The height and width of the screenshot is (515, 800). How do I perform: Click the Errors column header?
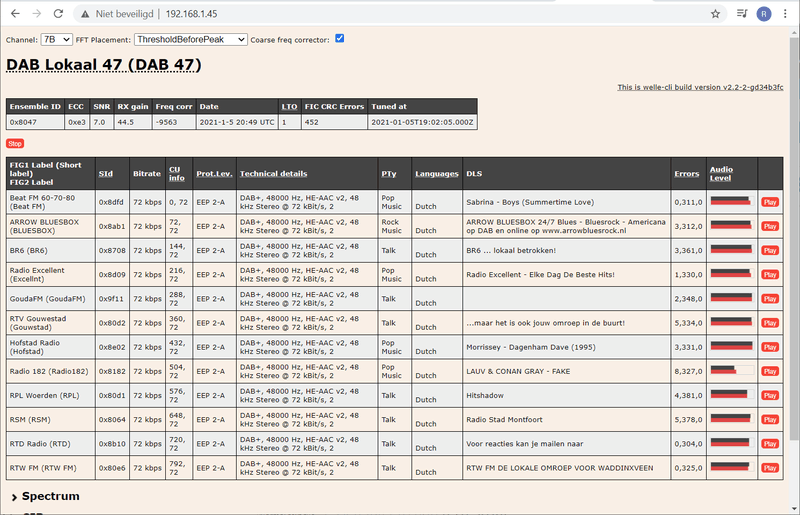point(687,174)
